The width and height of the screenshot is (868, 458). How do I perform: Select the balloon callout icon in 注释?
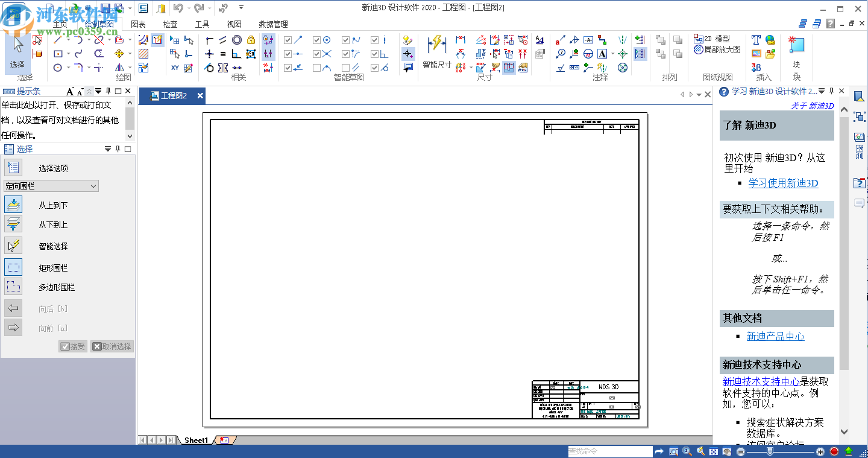pos(561,54)
